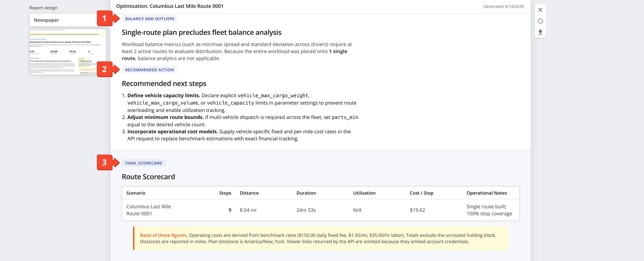Click the Distance column header
The height and width of the screenshot is (261, 644).
tap(249, 193)
